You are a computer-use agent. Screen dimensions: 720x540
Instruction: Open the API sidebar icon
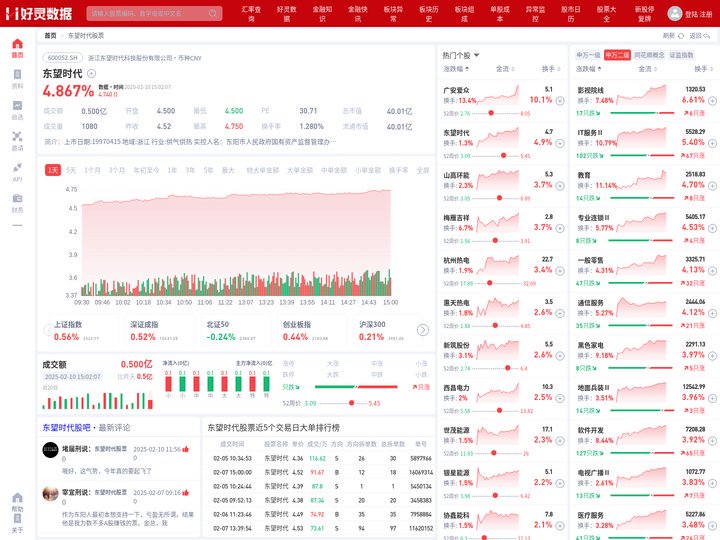[17, 167]
